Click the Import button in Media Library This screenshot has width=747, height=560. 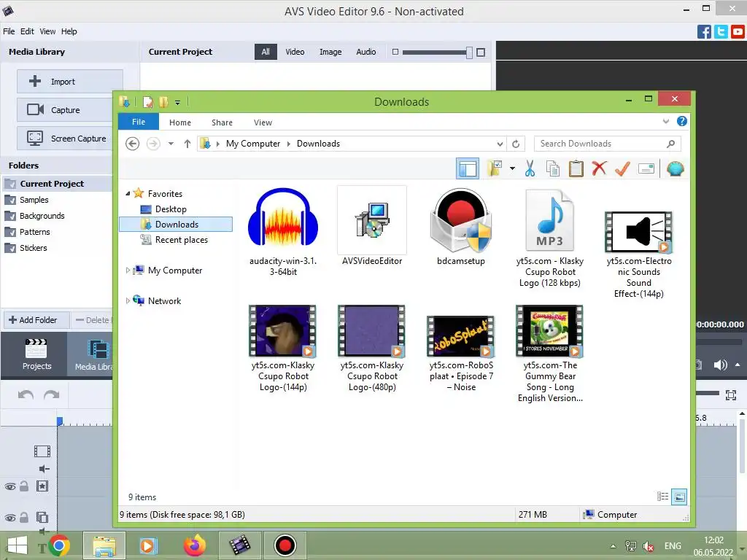point(70,82)
